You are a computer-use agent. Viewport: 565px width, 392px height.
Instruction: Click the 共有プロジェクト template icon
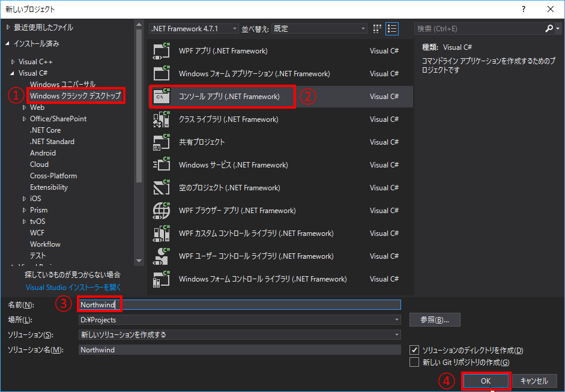tap(161, 142)
